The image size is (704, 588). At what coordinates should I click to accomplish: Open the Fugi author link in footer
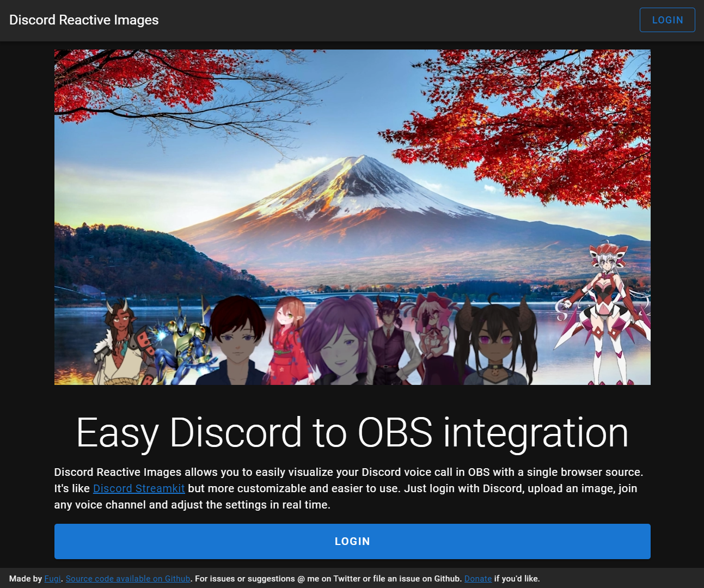52,579
